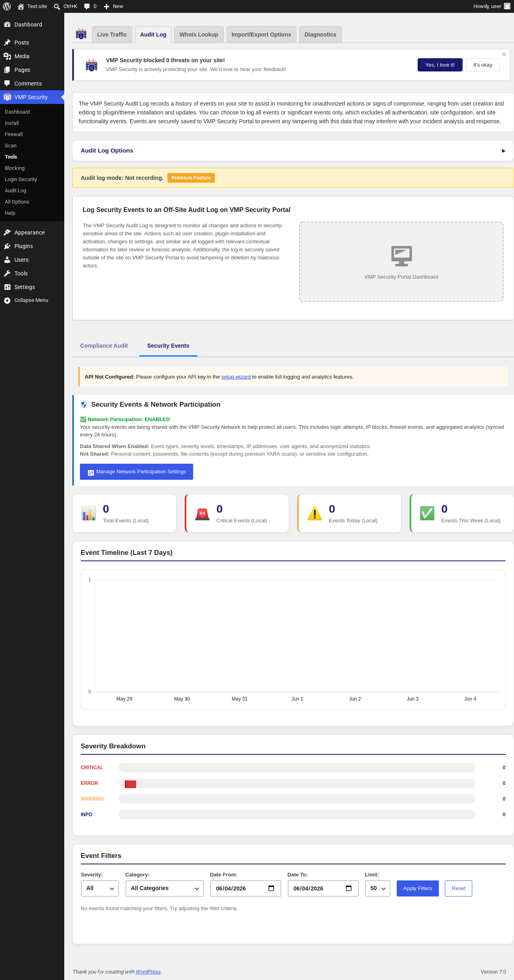This screenshot has height=980, width=514.
Task: Click the Users person icon
Action: [x=7, y=260]
